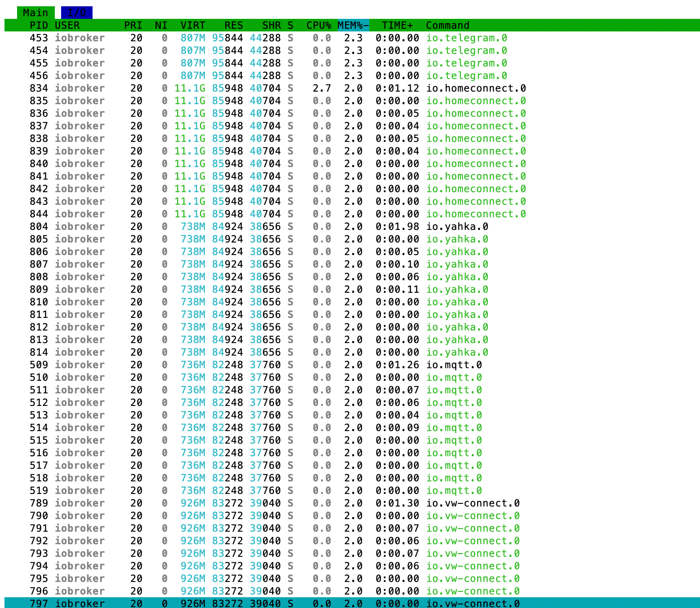Sort by the NI column header
This screenshot has width=700, height=608.
(x=161, y=25)
